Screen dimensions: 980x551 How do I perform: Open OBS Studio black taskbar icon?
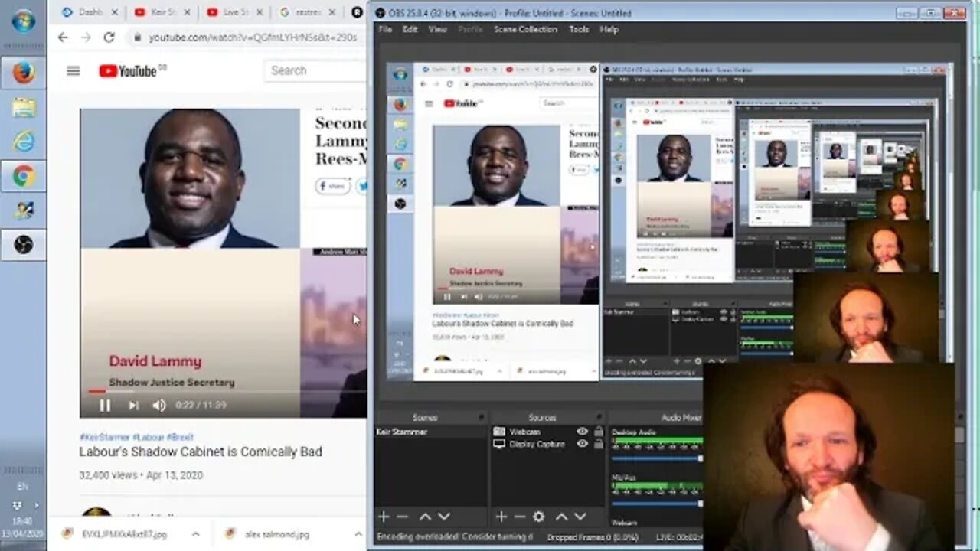tap(23, 245)
